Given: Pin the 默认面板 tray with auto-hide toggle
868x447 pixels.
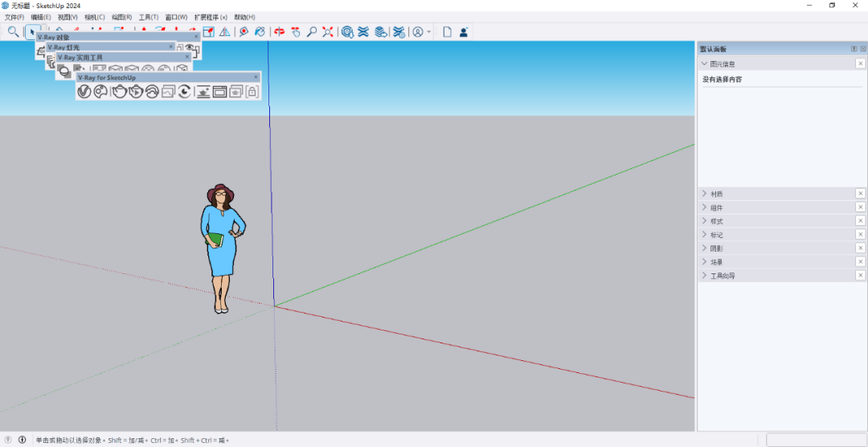Looking at the screenshot, I should (854, 49).
